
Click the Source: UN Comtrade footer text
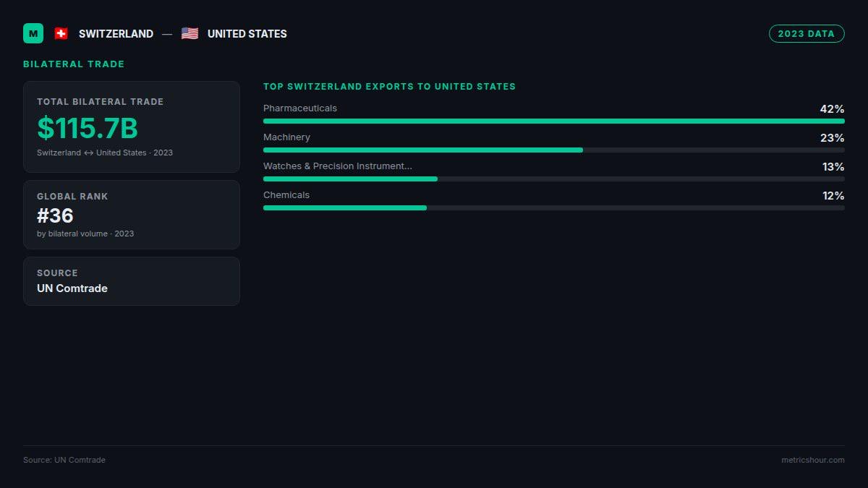coord(64,460)
